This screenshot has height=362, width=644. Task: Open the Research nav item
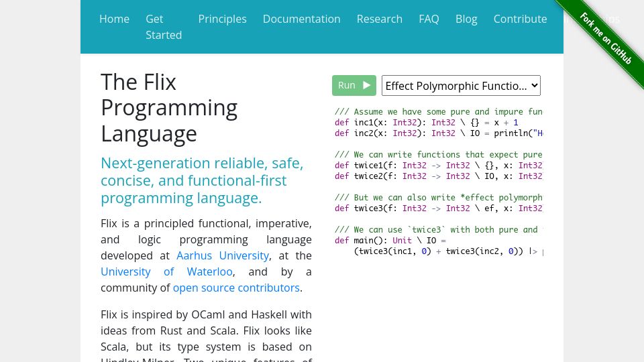[x=380, y=19]
